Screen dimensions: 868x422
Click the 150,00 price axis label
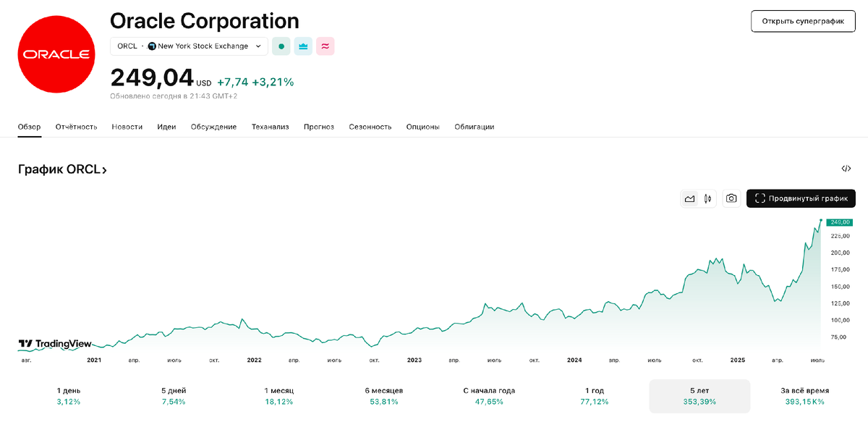[840, 287]
